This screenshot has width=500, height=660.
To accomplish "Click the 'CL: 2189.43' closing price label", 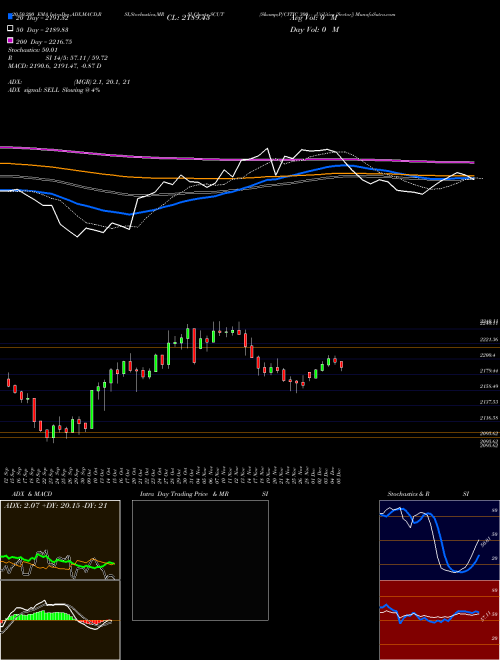I will click(188, 18).
